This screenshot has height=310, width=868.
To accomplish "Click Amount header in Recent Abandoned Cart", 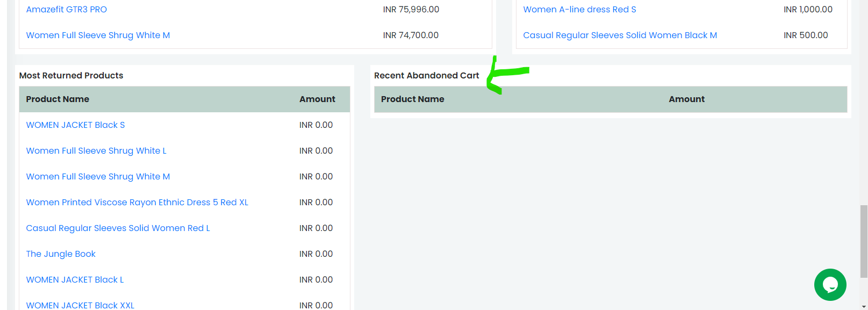I will coord(686,99).
